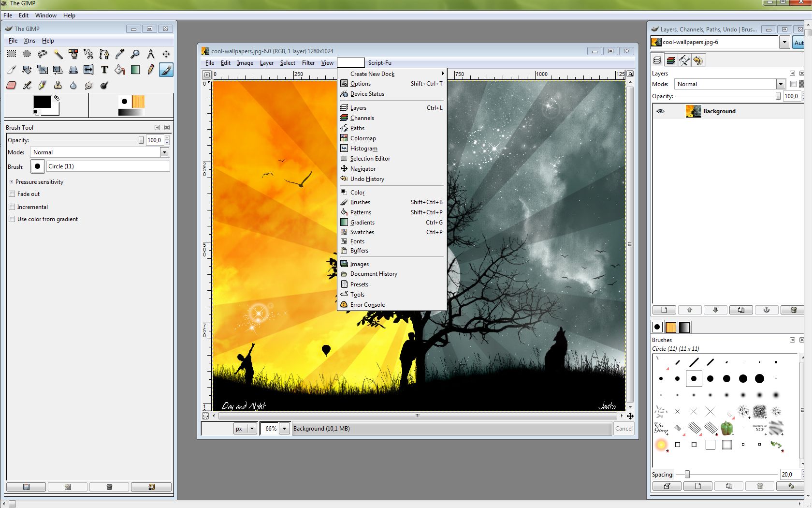
Task: Create a new layer in Layers dock
Action: point(664,310)
